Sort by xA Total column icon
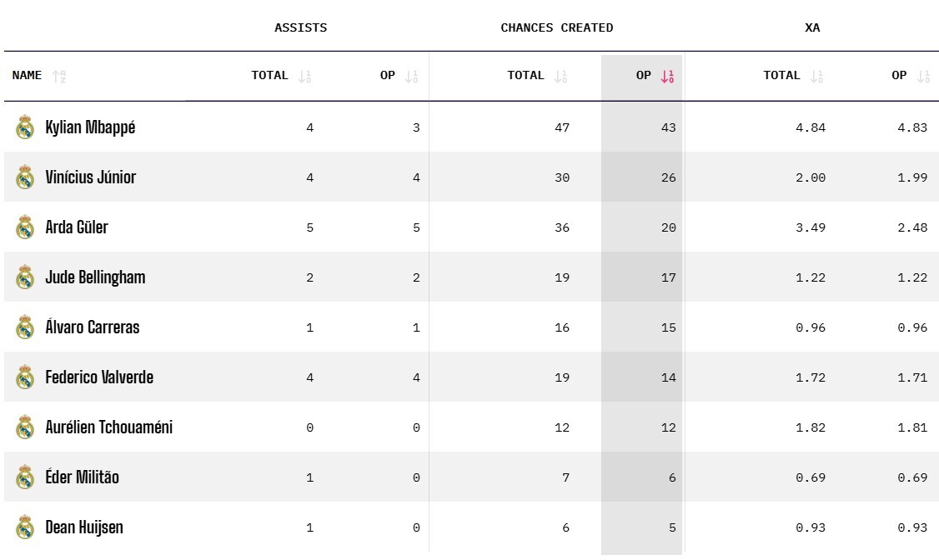The image size is (939, 560). pyautogui.click(x=817, y=76)
